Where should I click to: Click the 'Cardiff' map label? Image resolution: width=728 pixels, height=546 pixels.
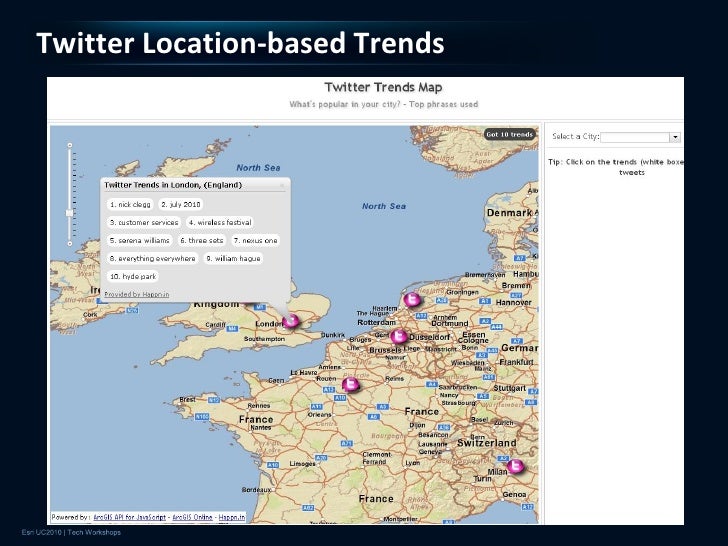pos(215,325)
